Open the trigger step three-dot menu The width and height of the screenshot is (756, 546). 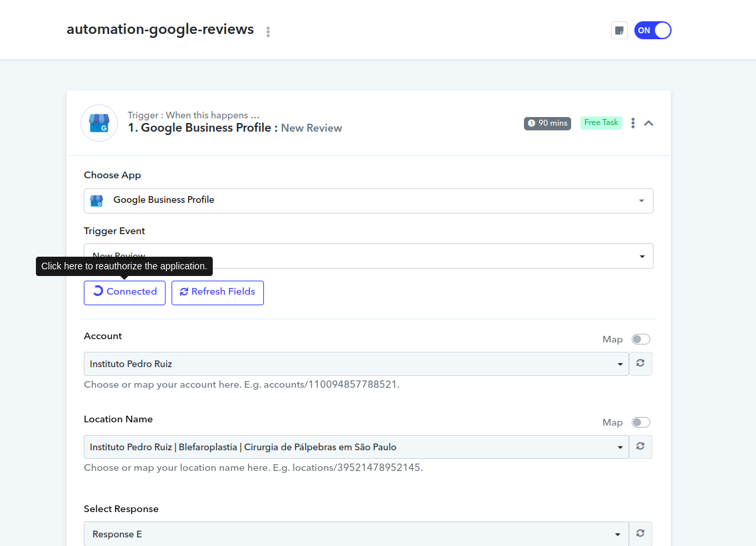pos(632,123)
